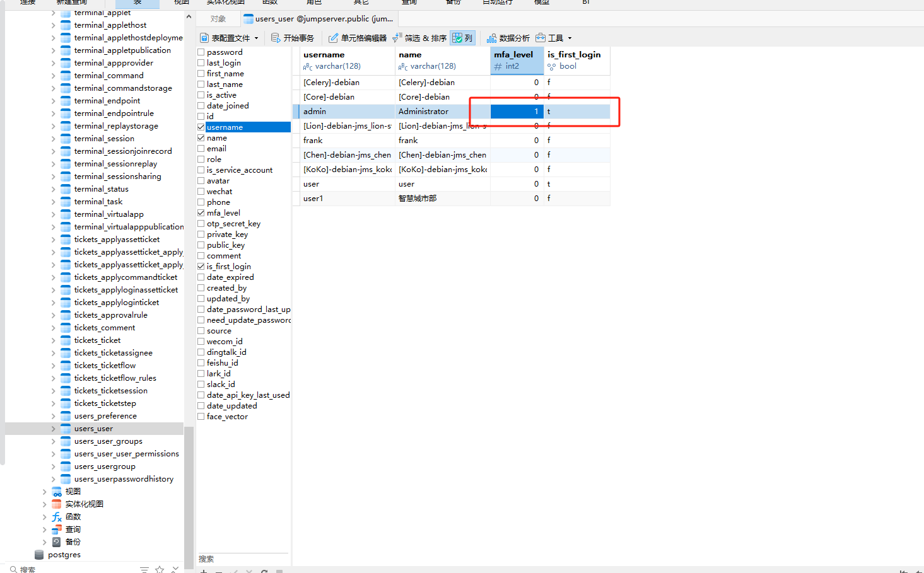This screenshot has height=573, width=924.
Task: Click the Backup (备份) node icon
Action: 57,542
